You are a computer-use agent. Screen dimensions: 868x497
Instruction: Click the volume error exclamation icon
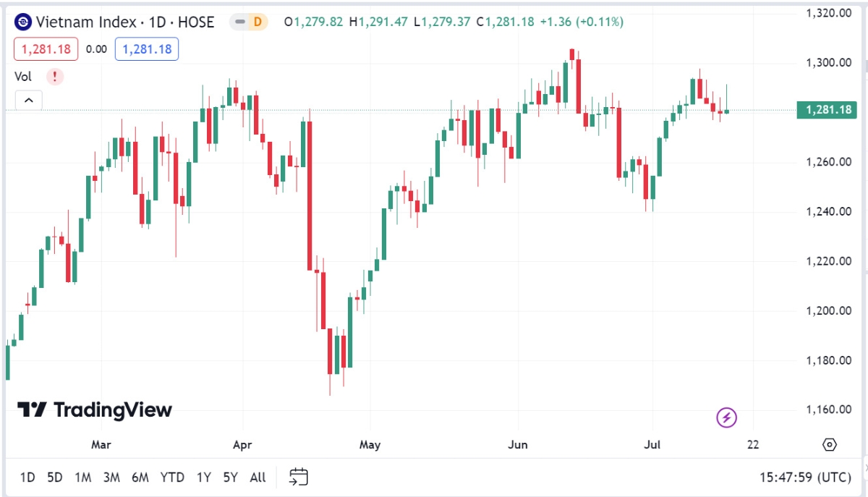coord(55,76)
